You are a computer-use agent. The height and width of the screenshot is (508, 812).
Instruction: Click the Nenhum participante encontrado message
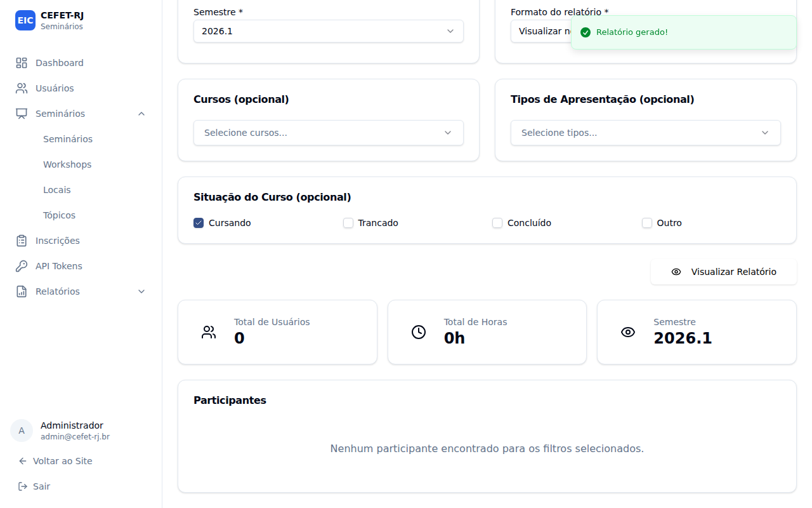tap(487, 448)
